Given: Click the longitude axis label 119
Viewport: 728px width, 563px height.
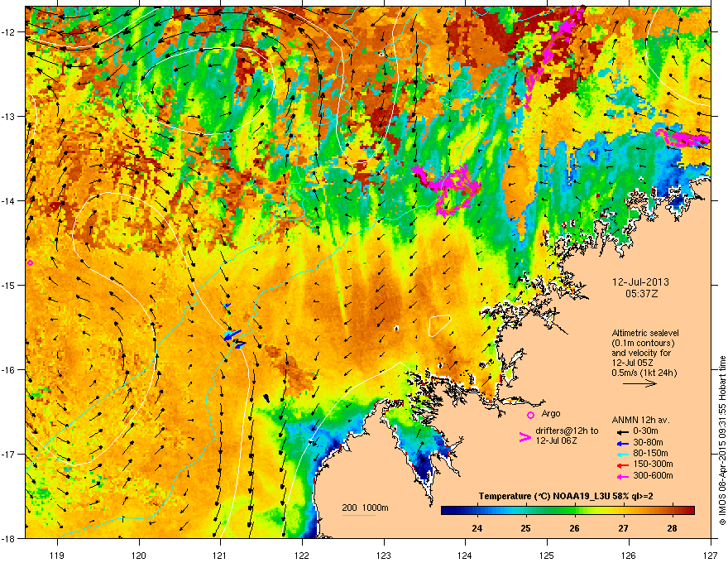Looking at the screenshot, I should click(57, 555).
